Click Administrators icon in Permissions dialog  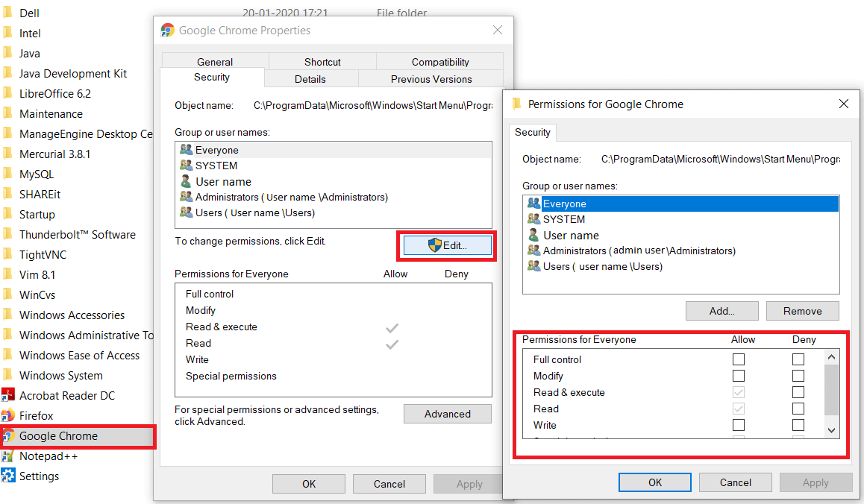pos(533,250)
